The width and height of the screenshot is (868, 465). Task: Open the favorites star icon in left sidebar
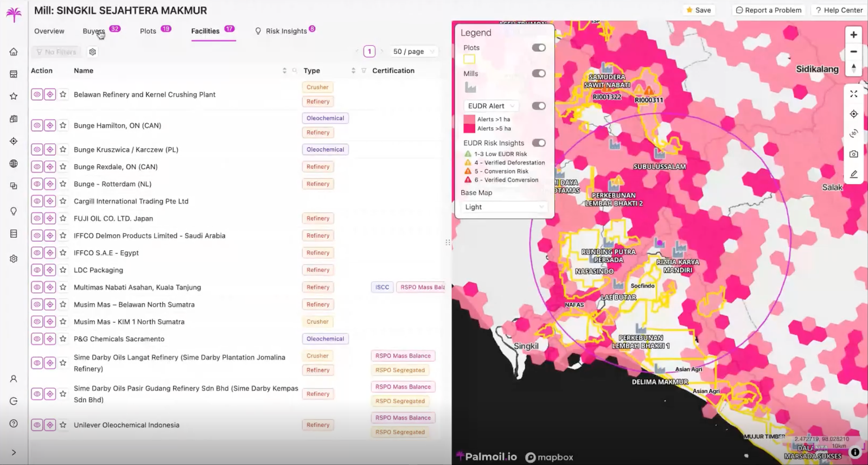(x=14, y=96)
